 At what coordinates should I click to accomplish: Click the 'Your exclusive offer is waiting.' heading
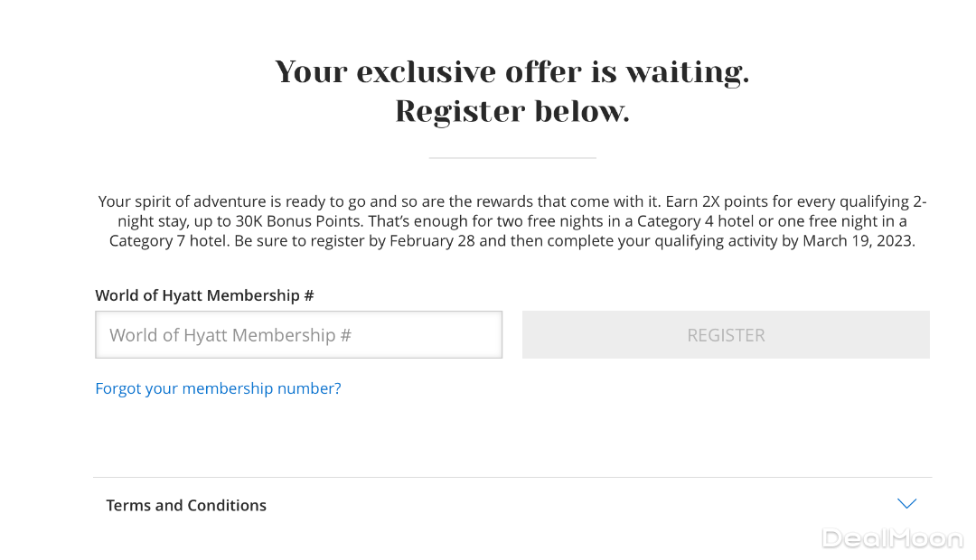[511, 71]
